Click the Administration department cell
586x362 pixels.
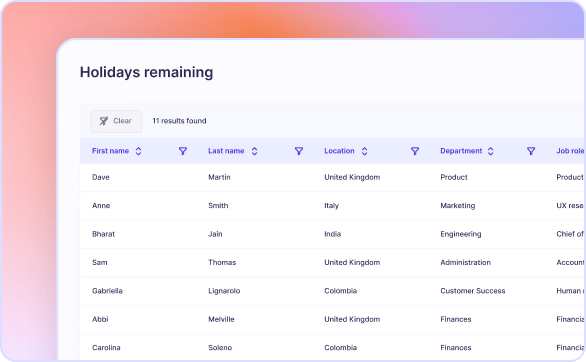coord(466,263)
